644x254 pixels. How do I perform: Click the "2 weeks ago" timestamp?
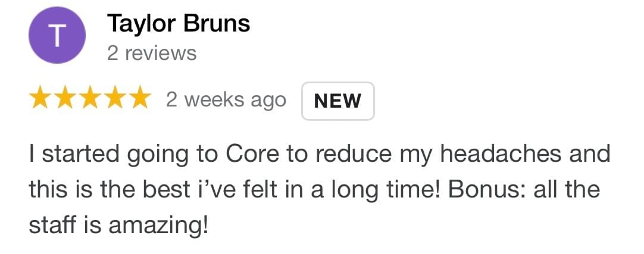(x=226, y=100)
